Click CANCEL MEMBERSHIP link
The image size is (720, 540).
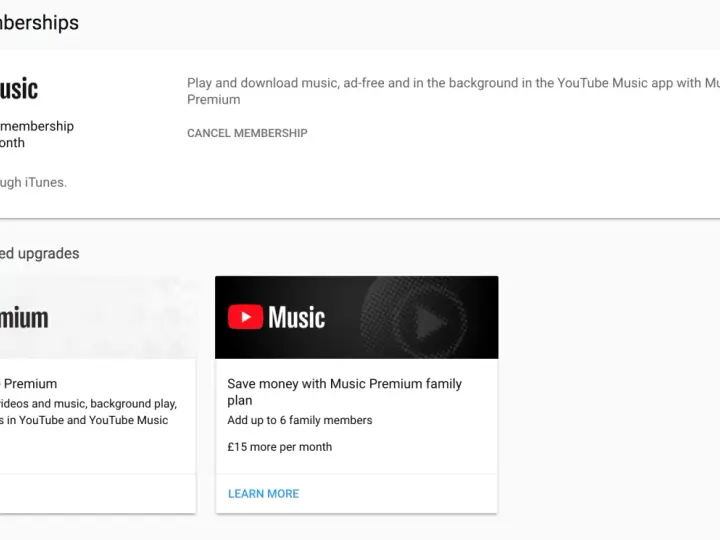click(x=247, y=133)
